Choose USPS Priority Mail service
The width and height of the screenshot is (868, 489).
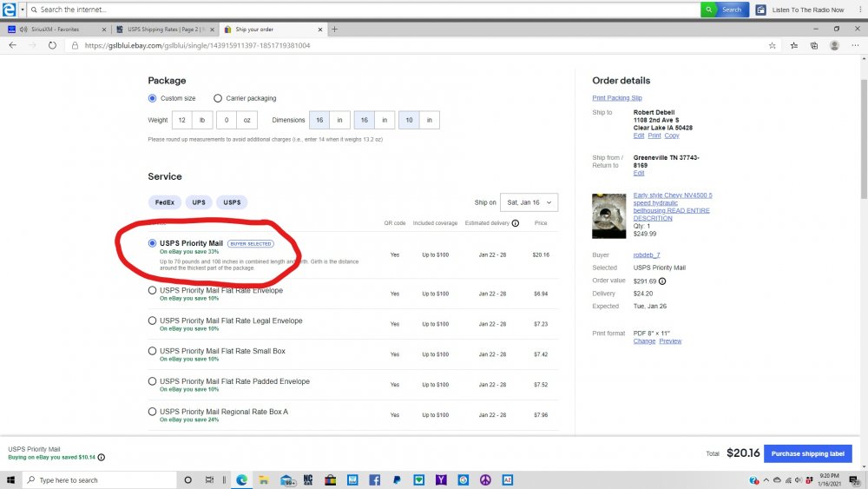tap(152, 243)
